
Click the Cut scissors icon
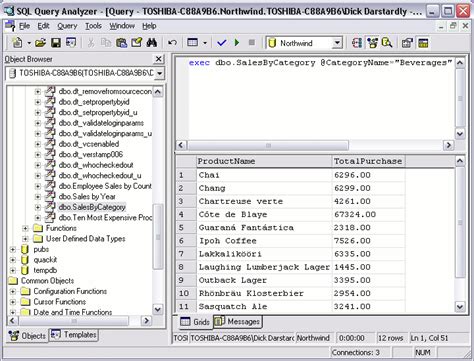[x=91, y=43]
